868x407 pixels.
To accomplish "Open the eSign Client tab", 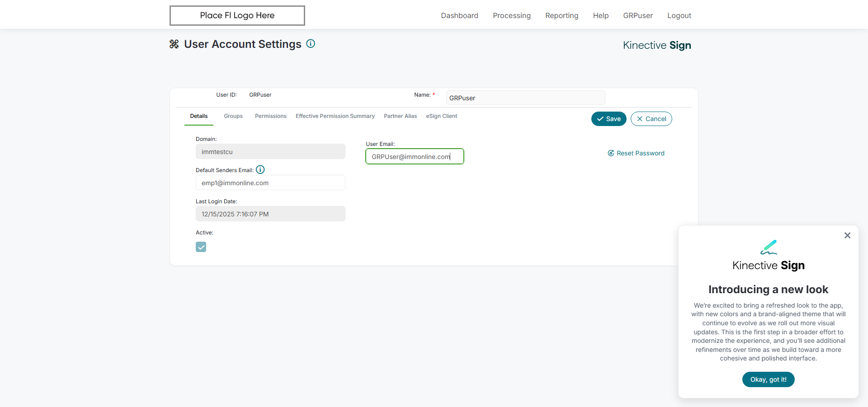I will pyautogui.click(x=442, y=116).
